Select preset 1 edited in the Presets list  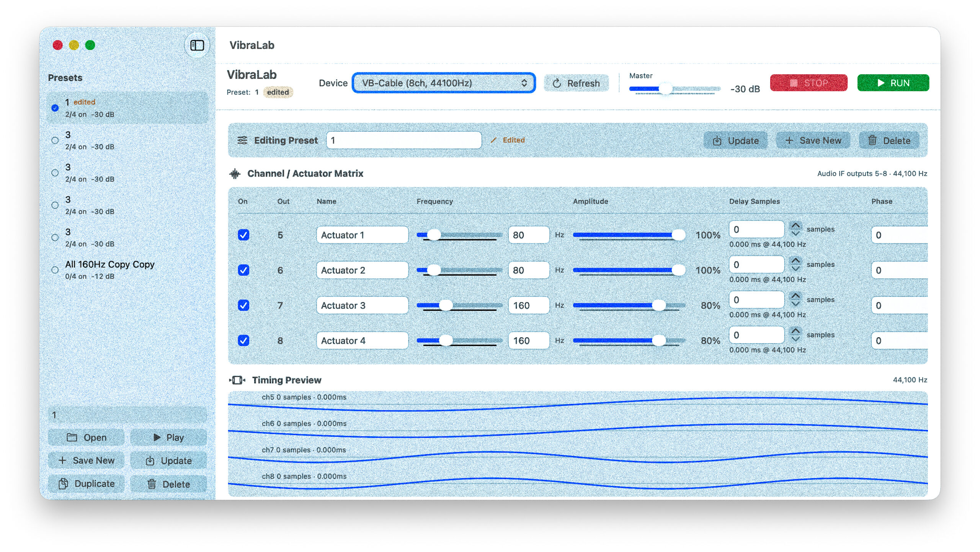click(x=127, y=108)
